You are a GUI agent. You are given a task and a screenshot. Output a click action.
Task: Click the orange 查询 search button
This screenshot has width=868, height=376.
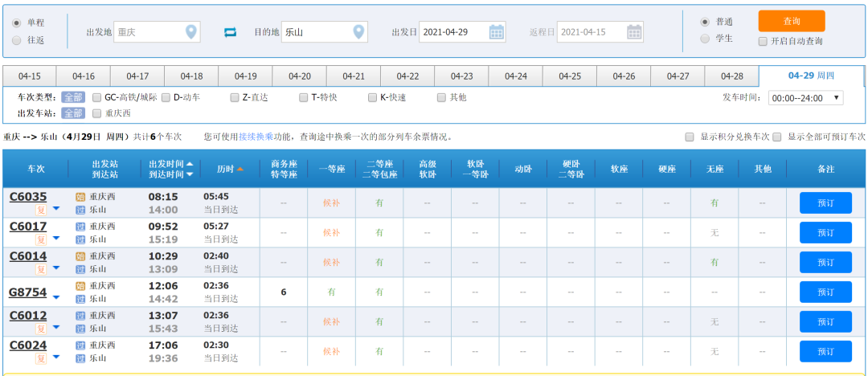(x=791, y=21)
